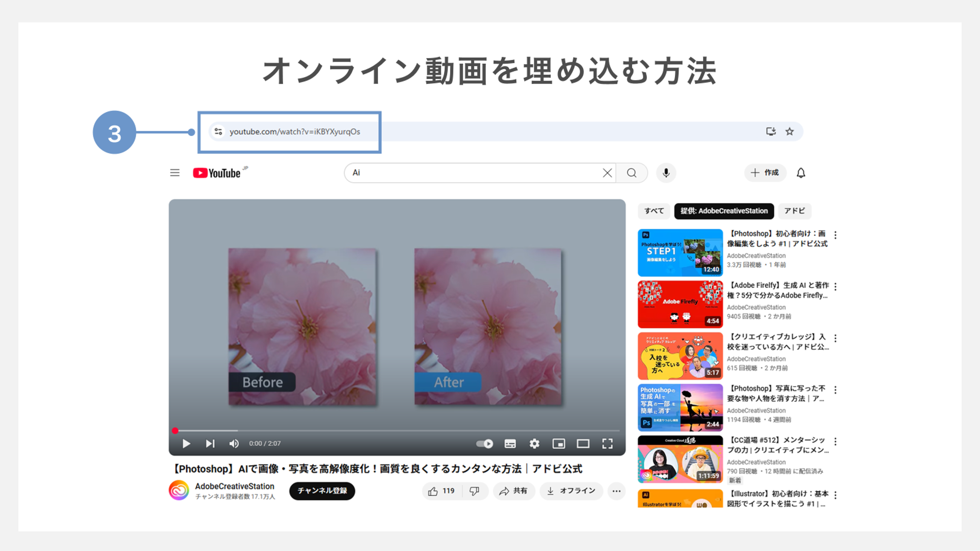Open the CC道場 1:11:59 video thumbnail

tap(680, 459)
